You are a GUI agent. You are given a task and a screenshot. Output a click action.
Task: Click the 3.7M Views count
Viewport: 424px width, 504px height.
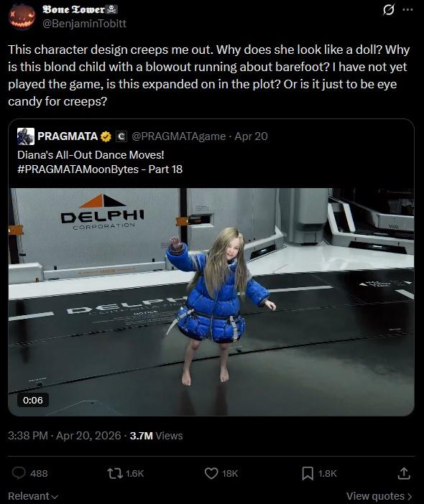tap(157, 436)
